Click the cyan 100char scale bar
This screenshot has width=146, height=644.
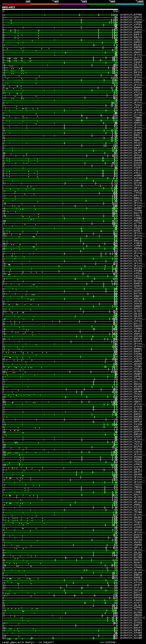102,642
